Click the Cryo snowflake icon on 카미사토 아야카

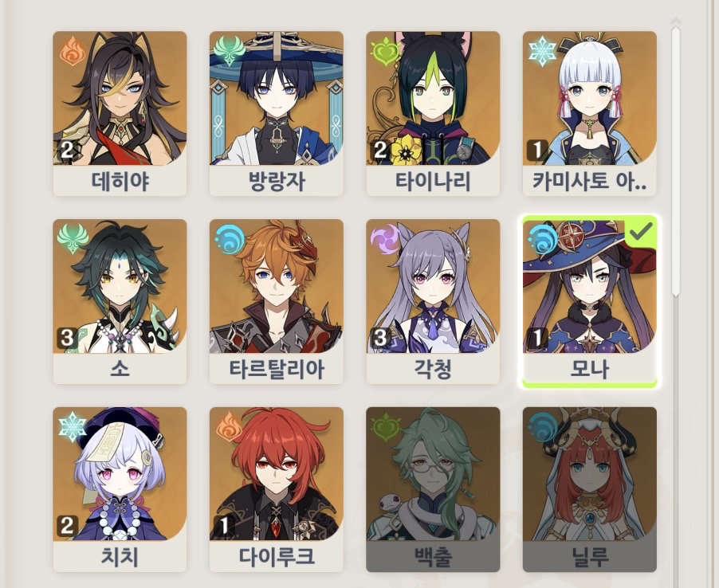point(543,51)
